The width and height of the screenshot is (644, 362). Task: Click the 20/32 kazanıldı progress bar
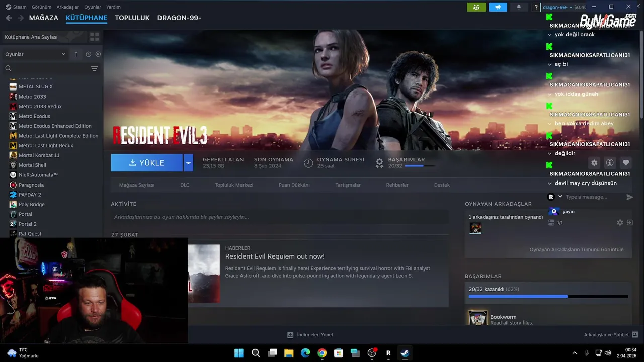point(548,297)
